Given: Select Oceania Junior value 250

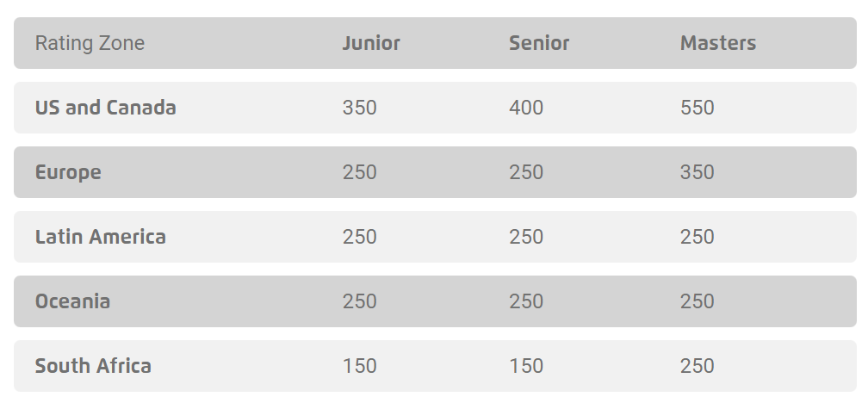Looking at the screenshot, I should pyautogui.click(x=359, y=301).
